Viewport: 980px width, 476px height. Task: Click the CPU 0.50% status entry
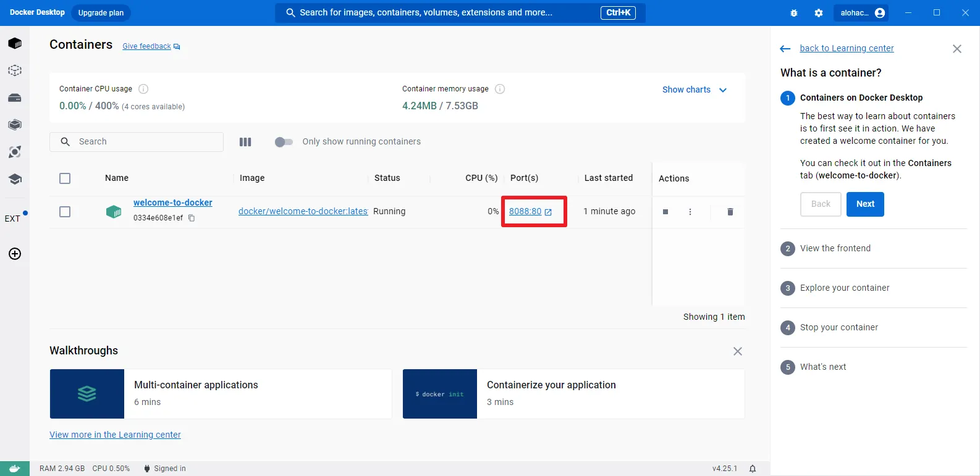point(111,469)
